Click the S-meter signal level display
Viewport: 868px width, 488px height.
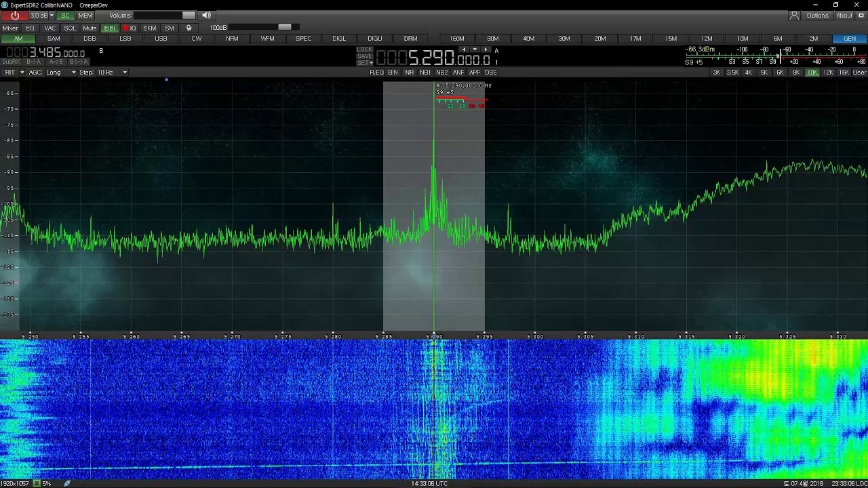click(775, 56)
